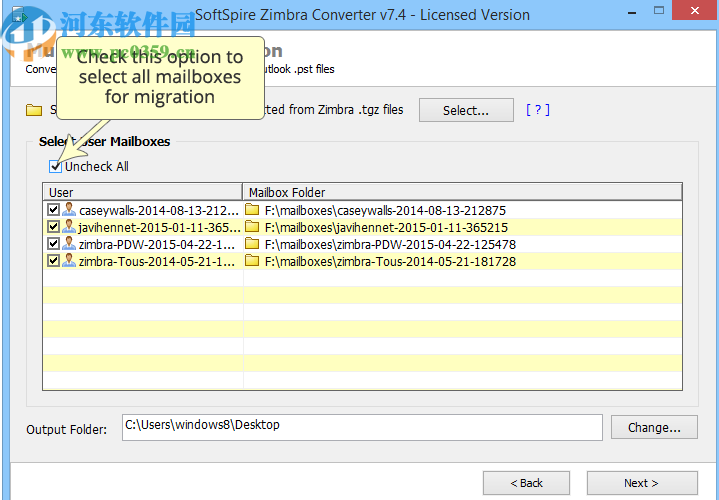Proceed with the Next > button
Screen dimensions: 719x500
(x=642, y=483)
